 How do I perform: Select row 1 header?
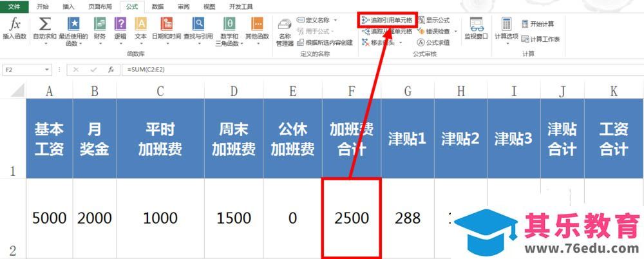click(x=13, y=138)
